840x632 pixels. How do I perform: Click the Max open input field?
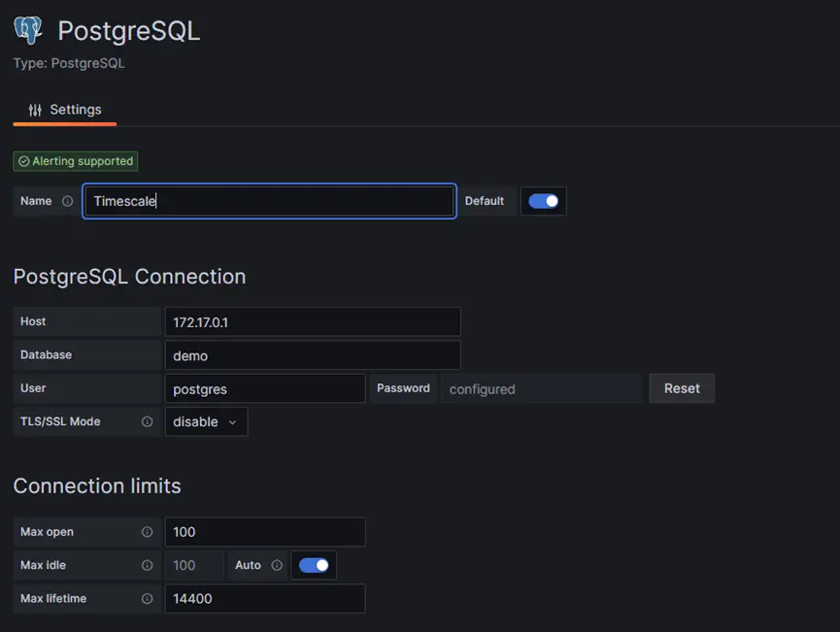click(x=264, y=532)
